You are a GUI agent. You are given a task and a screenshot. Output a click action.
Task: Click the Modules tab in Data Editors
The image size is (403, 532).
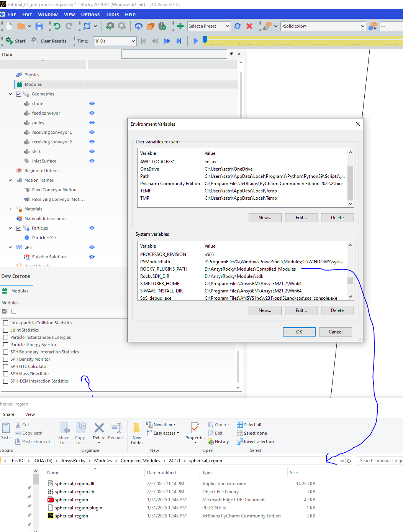point(16,291)
